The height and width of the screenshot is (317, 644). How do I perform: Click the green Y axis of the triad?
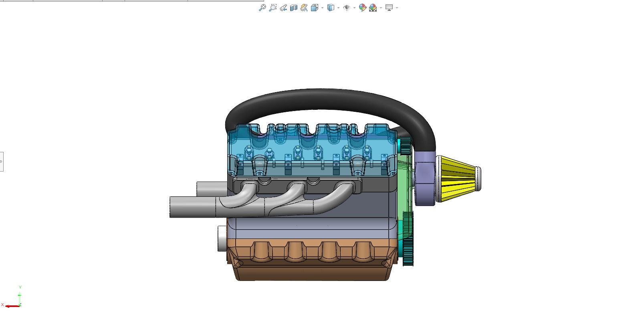(x=20, y=298)
